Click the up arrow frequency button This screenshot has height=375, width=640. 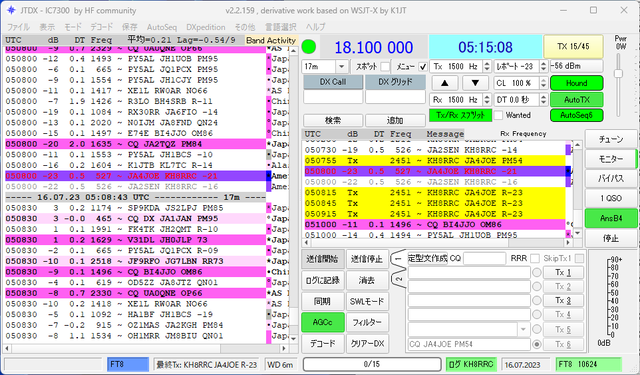(x=445, y=83)
